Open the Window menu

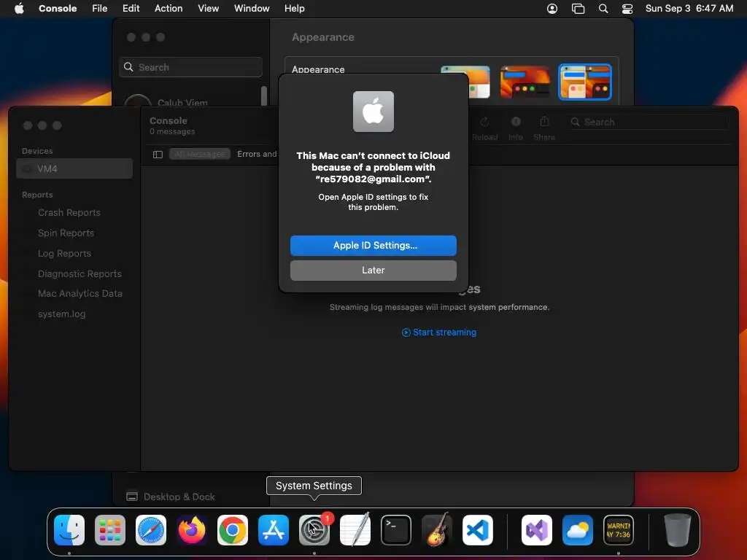(x=252, y=9)
